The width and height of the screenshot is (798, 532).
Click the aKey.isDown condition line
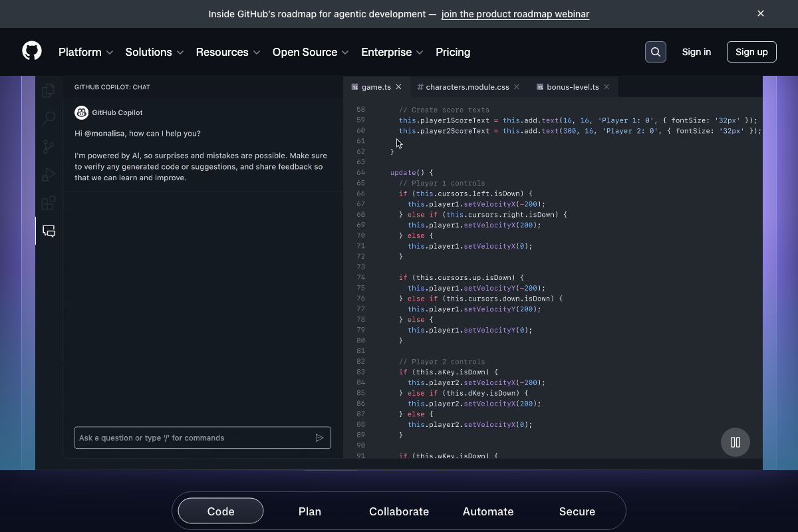tap(448, 372)
